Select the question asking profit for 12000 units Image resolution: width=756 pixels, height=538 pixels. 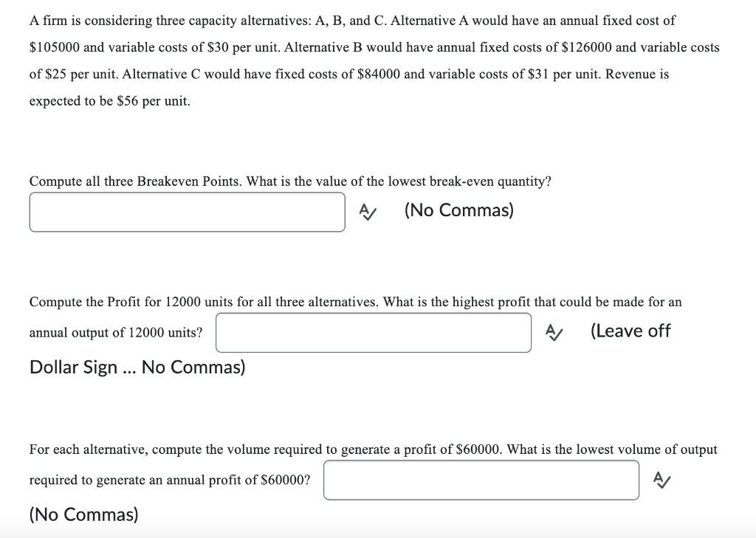tap(354, 302)
